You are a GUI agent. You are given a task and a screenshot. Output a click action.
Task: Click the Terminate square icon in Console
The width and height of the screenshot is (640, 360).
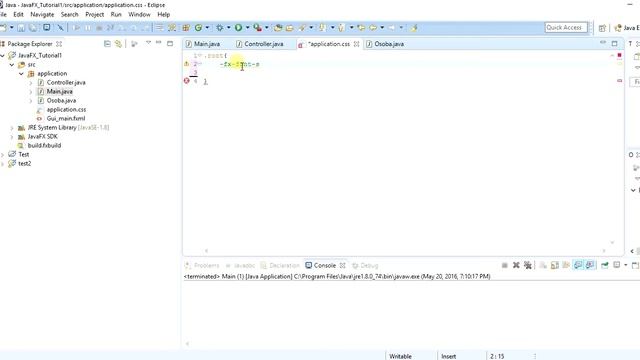(504, 265)
